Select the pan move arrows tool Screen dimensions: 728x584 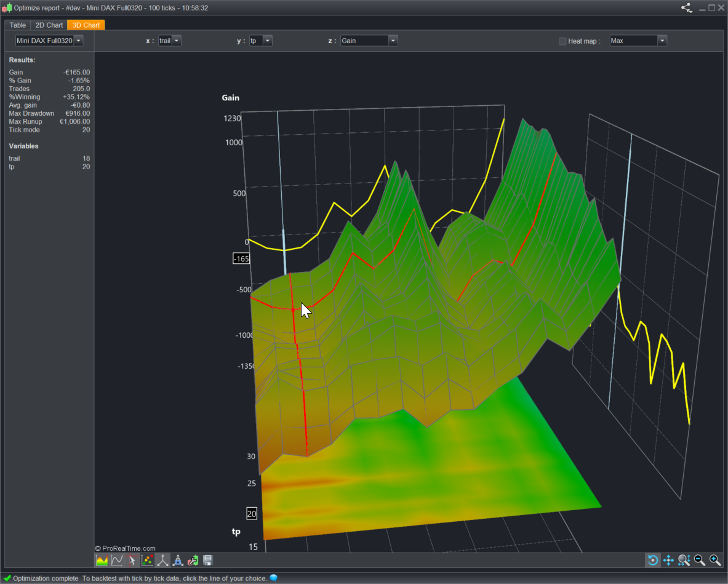668,560
